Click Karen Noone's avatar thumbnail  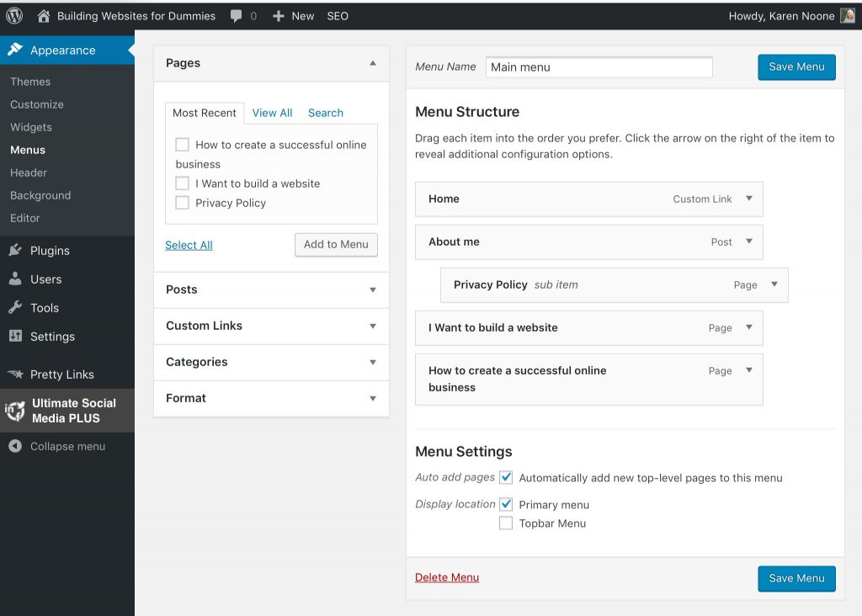coord(847,16)
